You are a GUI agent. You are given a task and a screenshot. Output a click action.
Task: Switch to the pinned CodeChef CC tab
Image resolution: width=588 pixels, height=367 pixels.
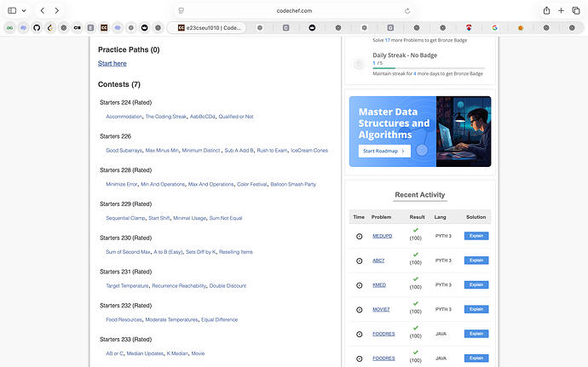coord(104,28)
